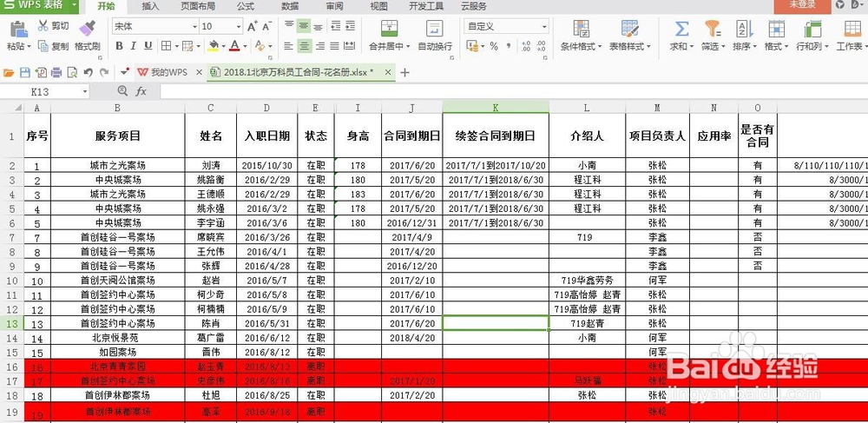Viewport: 868px width, 423px height.
Task: Click the Copy icon
Action: [43, 46]
